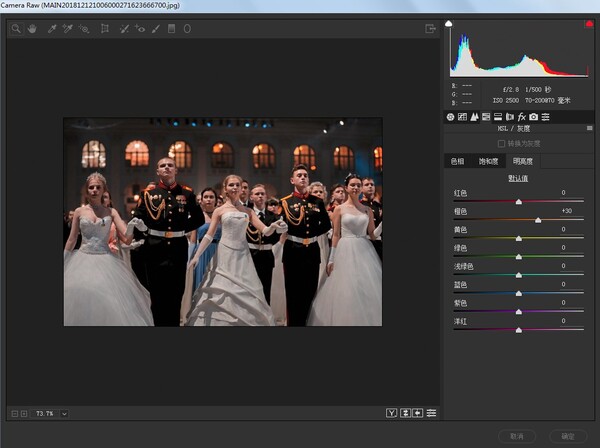Copy current settings to before
The width and height of the screenshot is (600, 448).
point(417,413)
